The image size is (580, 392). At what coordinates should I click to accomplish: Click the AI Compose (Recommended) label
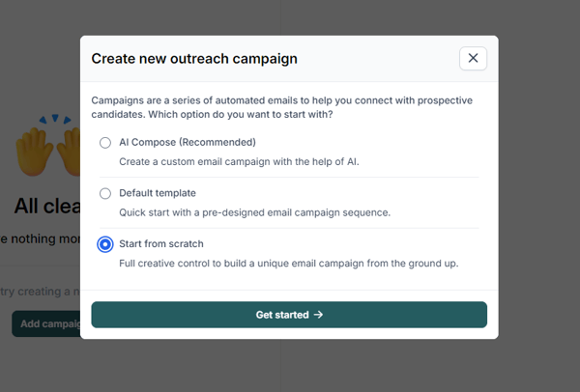coord(187,142)
